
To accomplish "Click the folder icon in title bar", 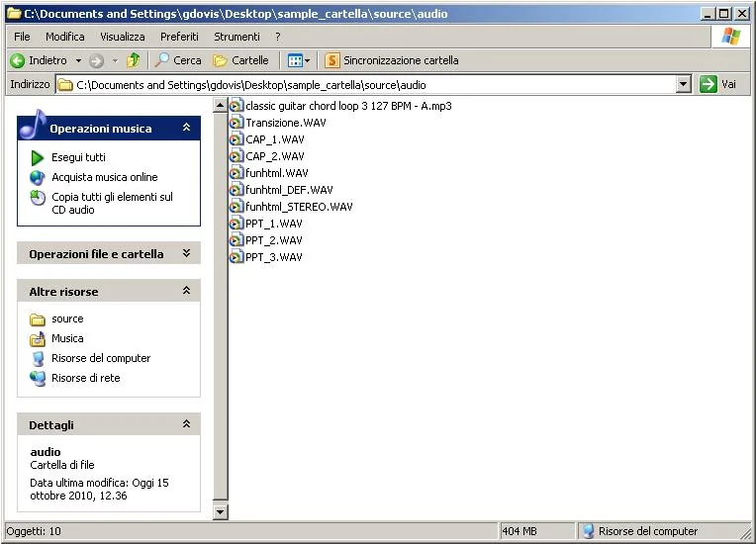I will point(15,14).
